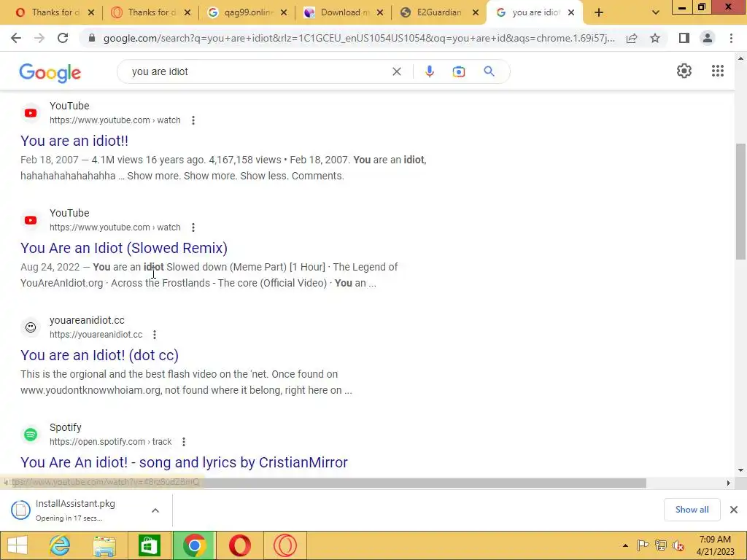
Task: Clear the Google search box text
Action: pos(396,71)
